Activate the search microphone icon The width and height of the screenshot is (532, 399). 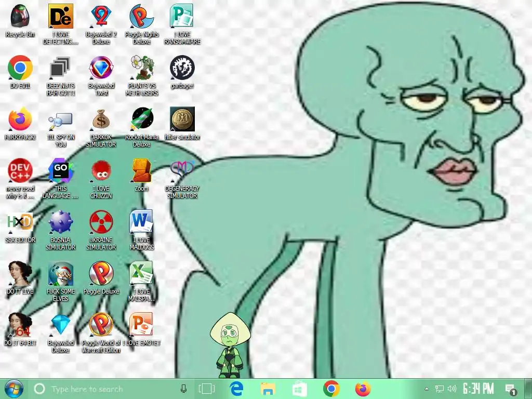[x=183, y=389]
